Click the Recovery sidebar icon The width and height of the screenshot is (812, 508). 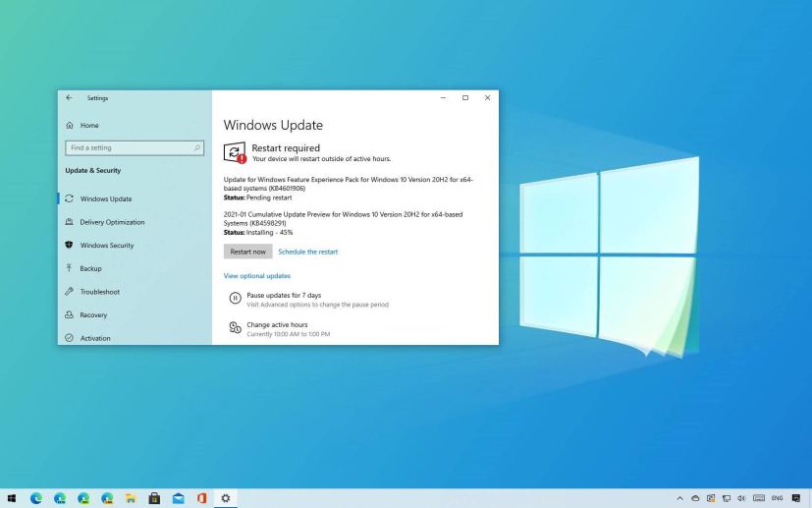pyautogui.click(x=69, y=314)
